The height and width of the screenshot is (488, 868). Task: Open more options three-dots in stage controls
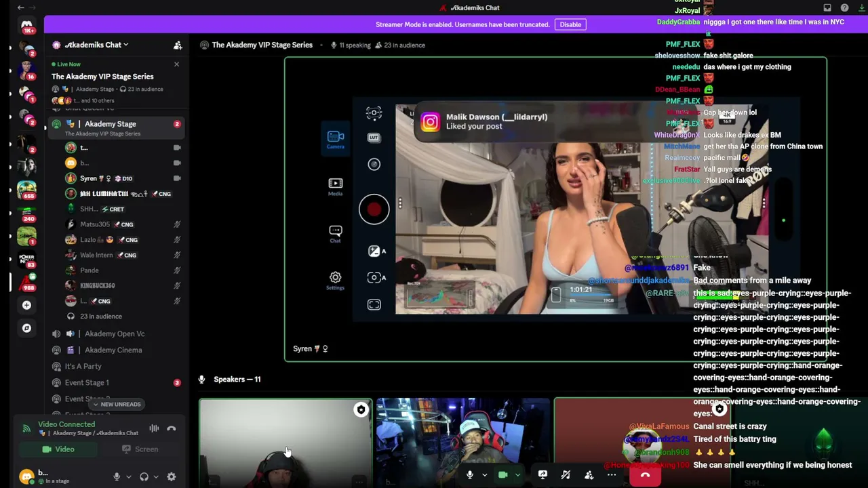(x=612, y=475)
